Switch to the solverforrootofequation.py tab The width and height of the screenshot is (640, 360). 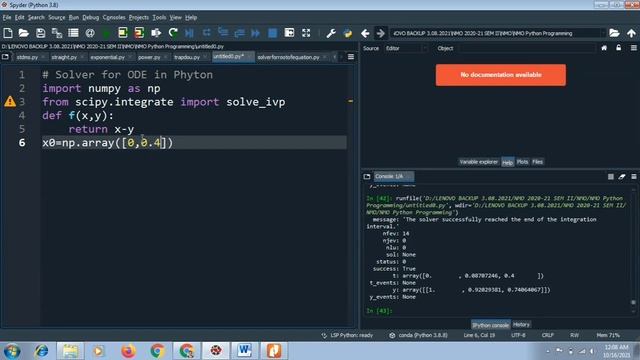pyautogui.click(x=289, y=57)
